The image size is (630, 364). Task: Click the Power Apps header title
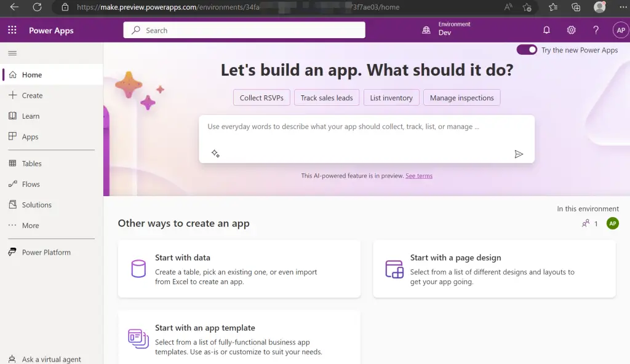pyautogui.click(x=51, y=31)
